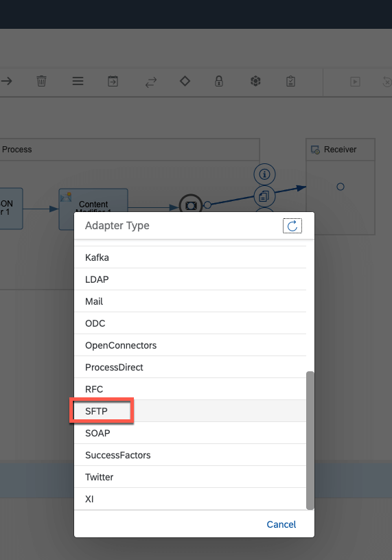Select the padlock security icon
This screenshot has width=392, height=560.
click(219, 81)
